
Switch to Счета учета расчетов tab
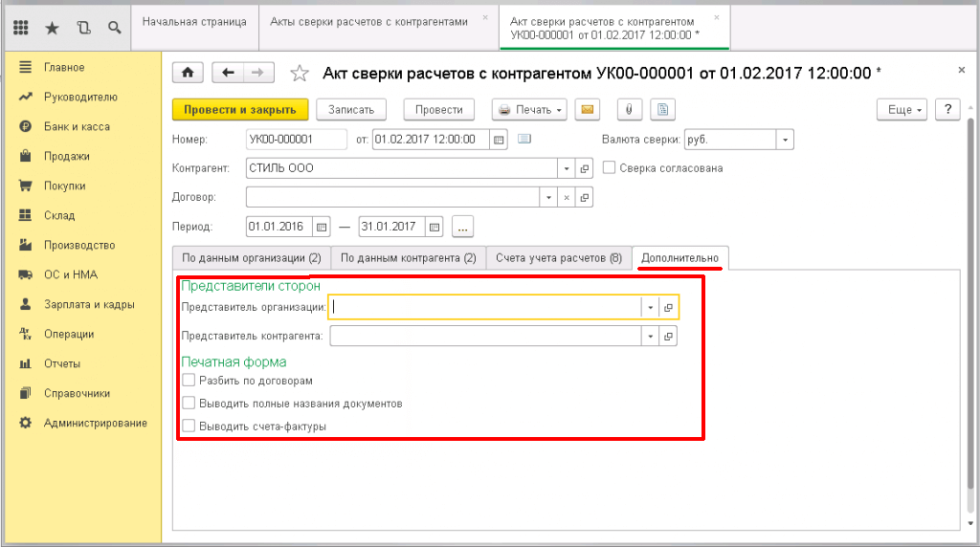click(x=559, y=258)
